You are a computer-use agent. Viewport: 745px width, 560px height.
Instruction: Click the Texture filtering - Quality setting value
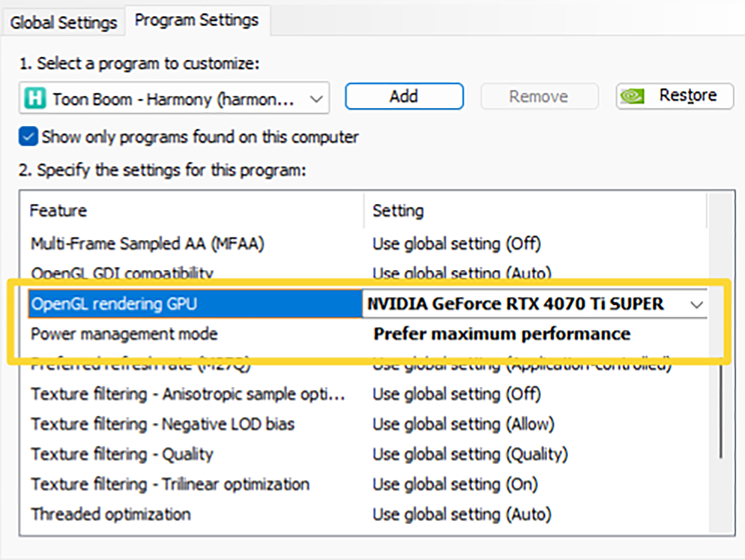click(x=469, y=454)
